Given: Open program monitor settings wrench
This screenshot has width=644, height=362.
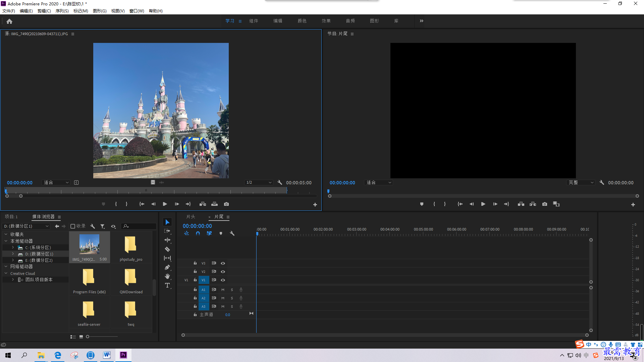Looking at the screenshot, I should 602,182.
